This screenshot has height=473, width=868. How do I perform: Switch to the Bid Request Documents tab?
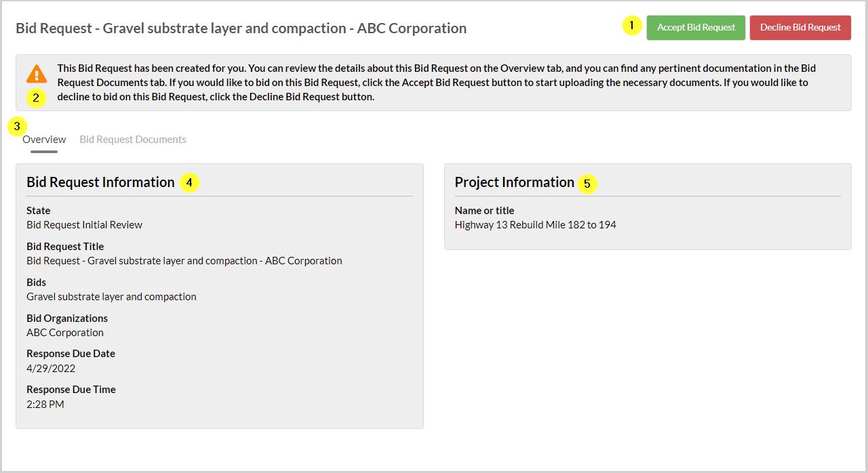click(132, 139)
